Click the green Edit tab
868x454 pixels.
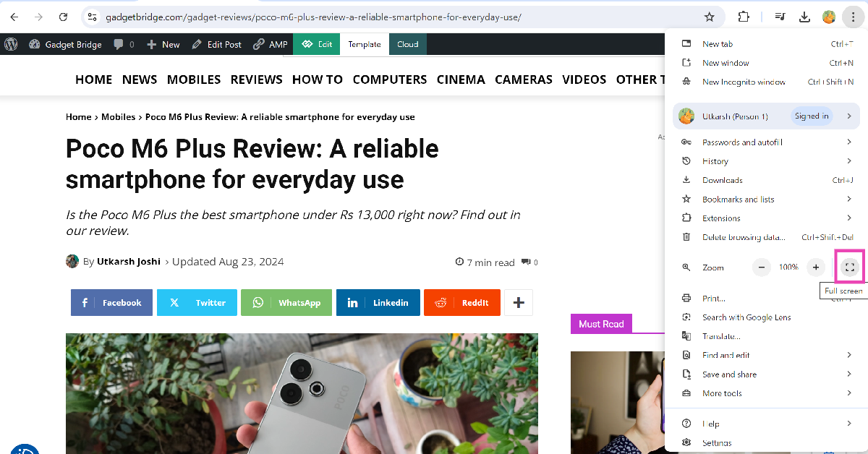317,44
